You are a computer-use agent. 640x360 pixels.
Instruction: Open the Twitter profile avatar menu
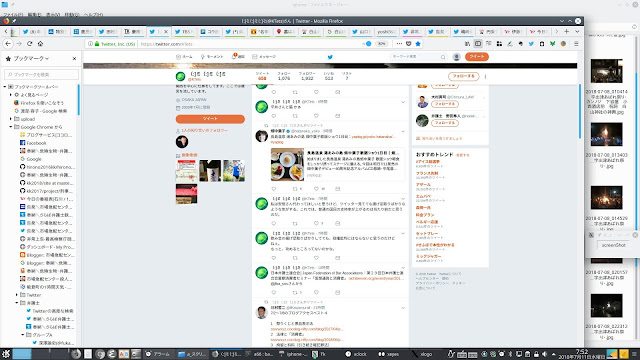click(x=457, y=57)
